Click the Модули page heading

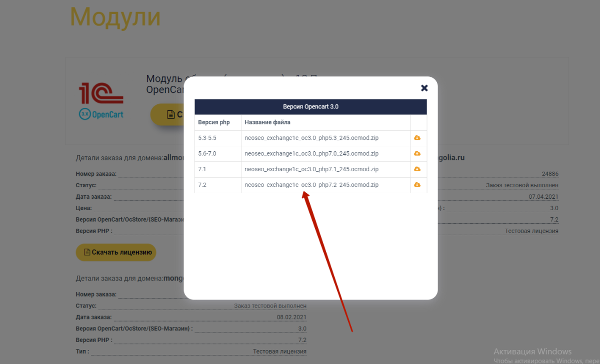click(x=115, y=17)
